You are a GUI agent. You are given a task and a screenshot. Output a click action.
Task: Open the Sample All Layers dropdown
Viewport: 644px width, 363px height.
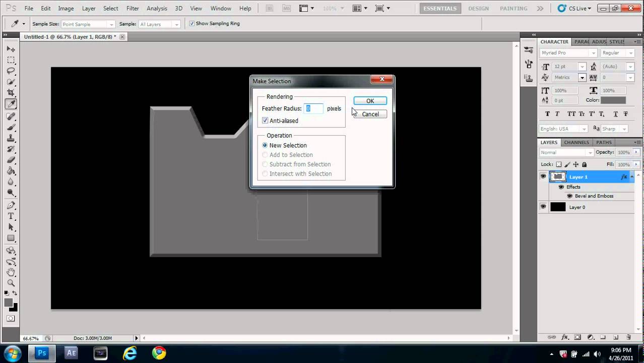(x=159, y=24)
